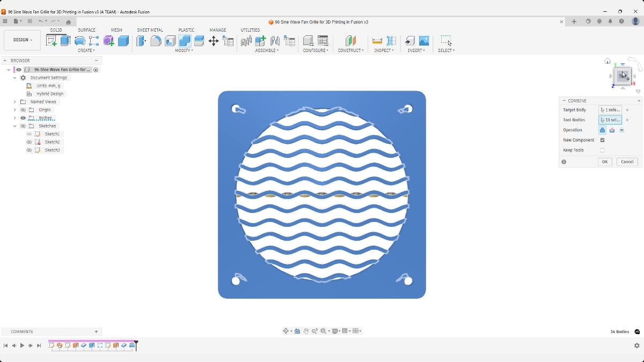The image size is (644, 362).
Task: Expand the MODIFY menu dropdown
Action: click(x=184, y=50)
